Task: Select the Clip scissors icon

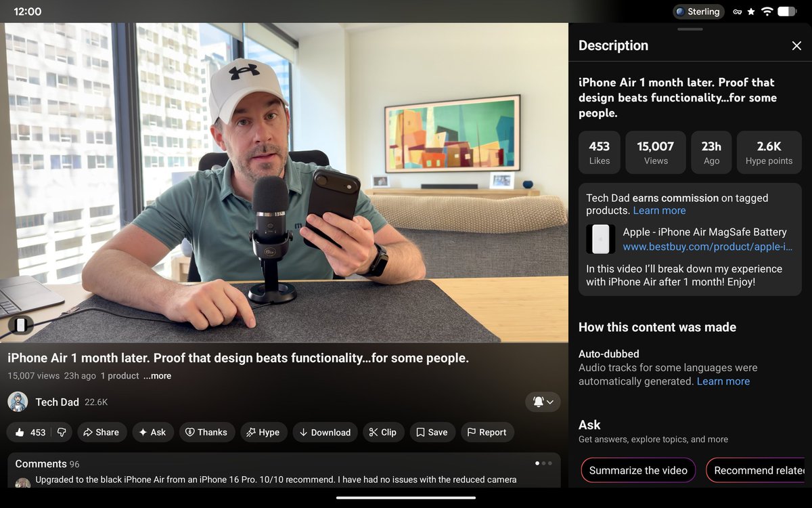Action: click(373, 432)
